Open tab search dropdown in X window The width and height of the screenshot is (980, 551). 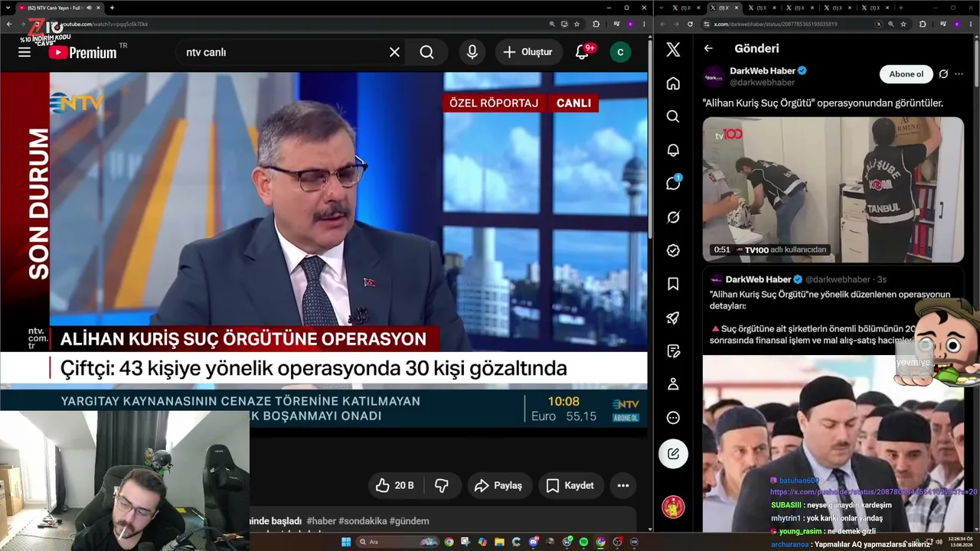tap(661, 8)
